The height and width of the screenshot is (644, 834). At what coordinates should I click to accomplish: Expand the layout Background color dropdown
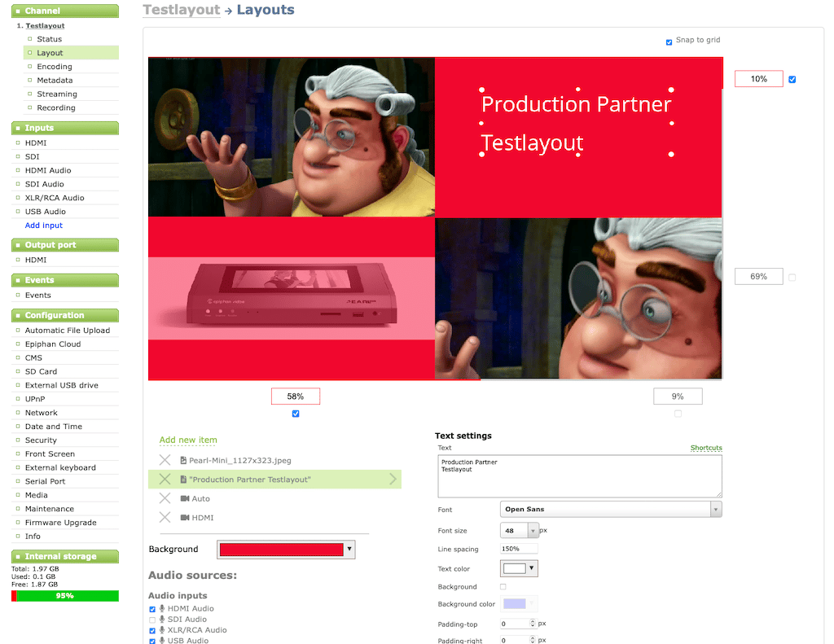pyautogui.click(x=349, y=550)
